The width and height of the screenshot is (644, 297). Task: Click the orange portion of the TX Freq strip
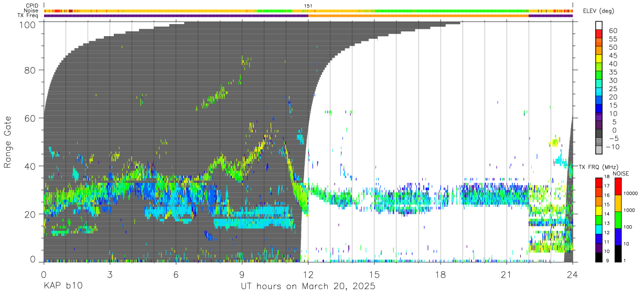click(x=418, y=16)
